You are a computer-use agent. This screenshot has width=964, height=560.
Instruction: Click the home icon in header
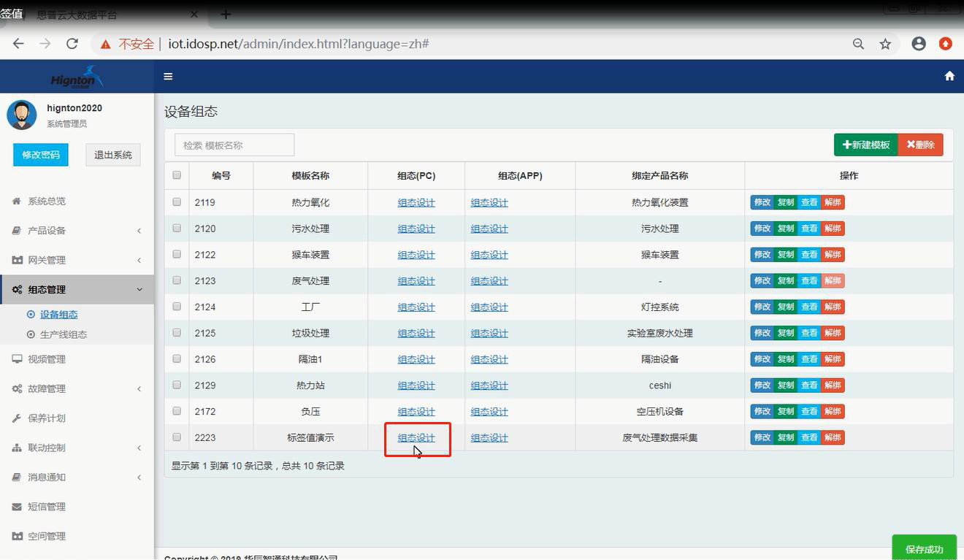[949, 76]
